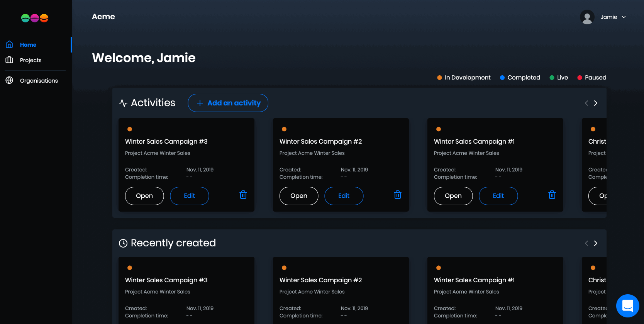The height and width of the screenshot is (324, 644).
Task: Click 'Winter Sales Campaign #1' title in Activities
Action: tap(474, 141)
